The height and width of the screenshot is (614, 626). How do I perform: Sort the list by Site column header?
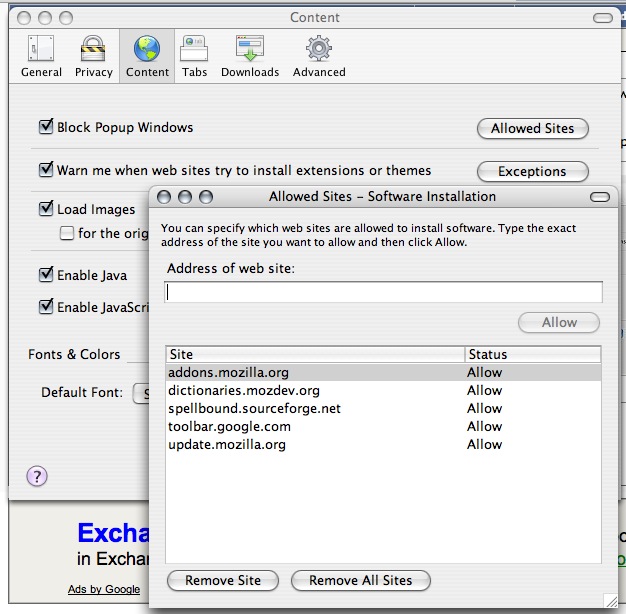click(315, 355)
